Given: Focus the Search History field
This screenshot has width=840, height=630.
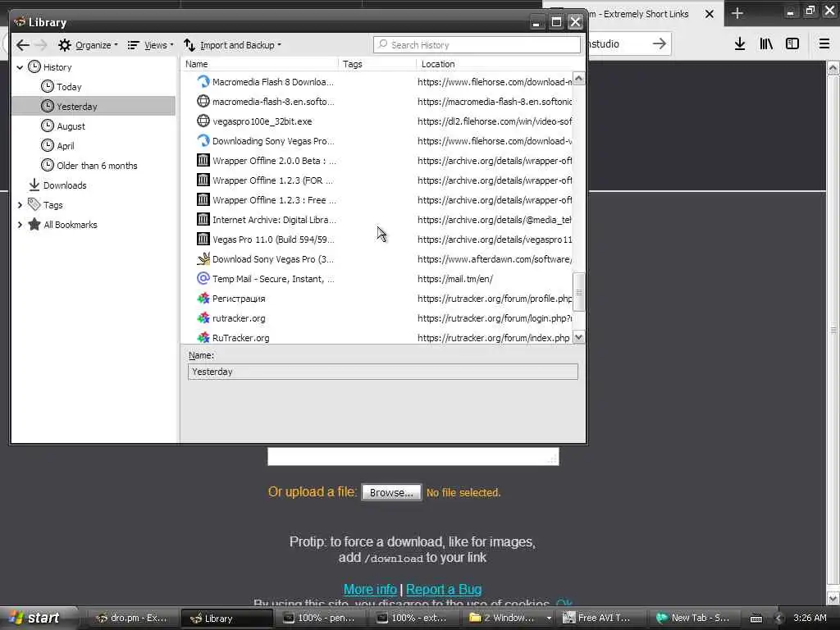Looking at the screenshot, I should pyautogui.click(x=477, y=45).
